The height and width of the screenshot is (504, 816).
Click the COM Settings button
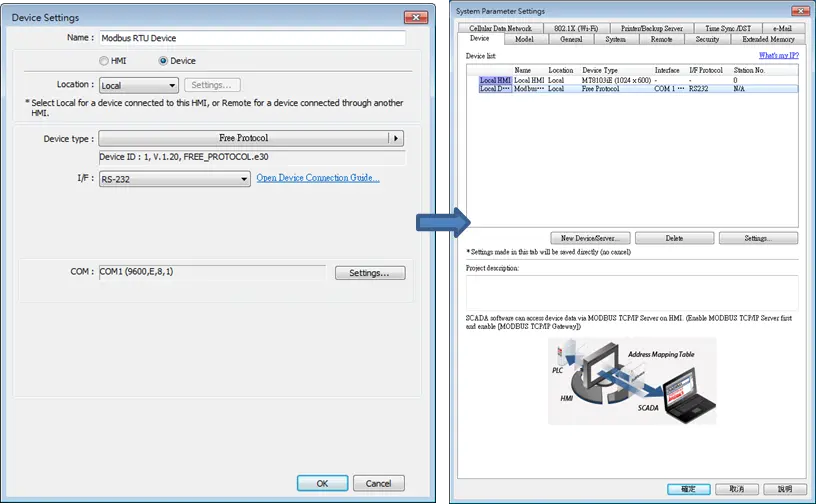[x=369, y=273]
